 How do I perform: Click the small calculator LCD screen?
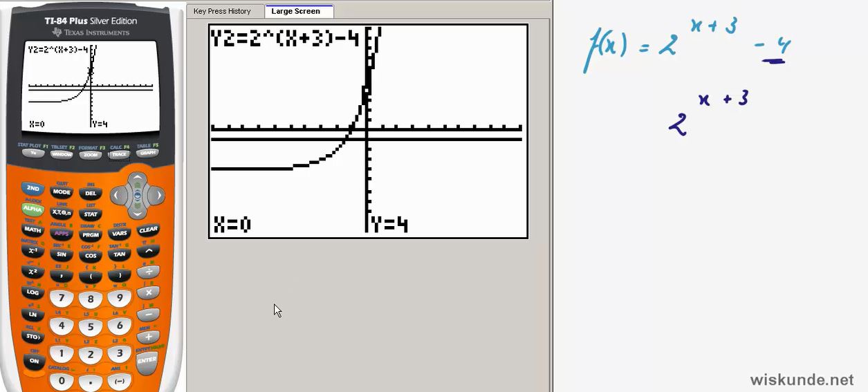point(91,87)
